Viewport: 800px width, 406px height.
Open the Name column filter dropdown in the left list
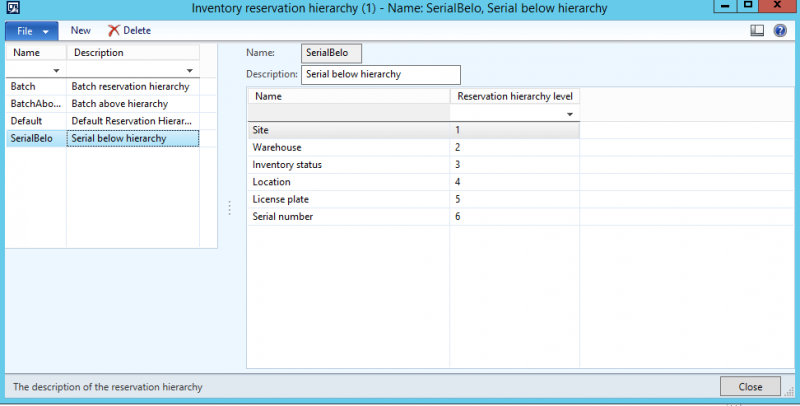point(56,70)
